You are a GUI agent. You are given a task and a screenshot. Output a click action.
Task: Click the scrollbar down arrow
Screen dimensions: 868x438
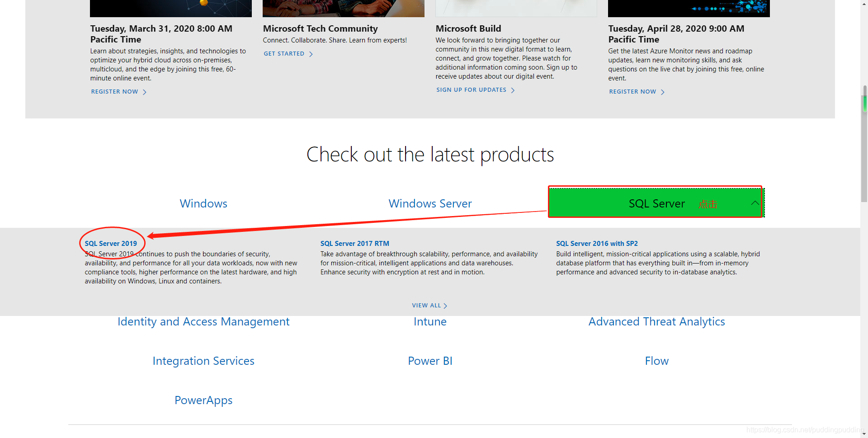pyautogui.click(x=864, y=434)
